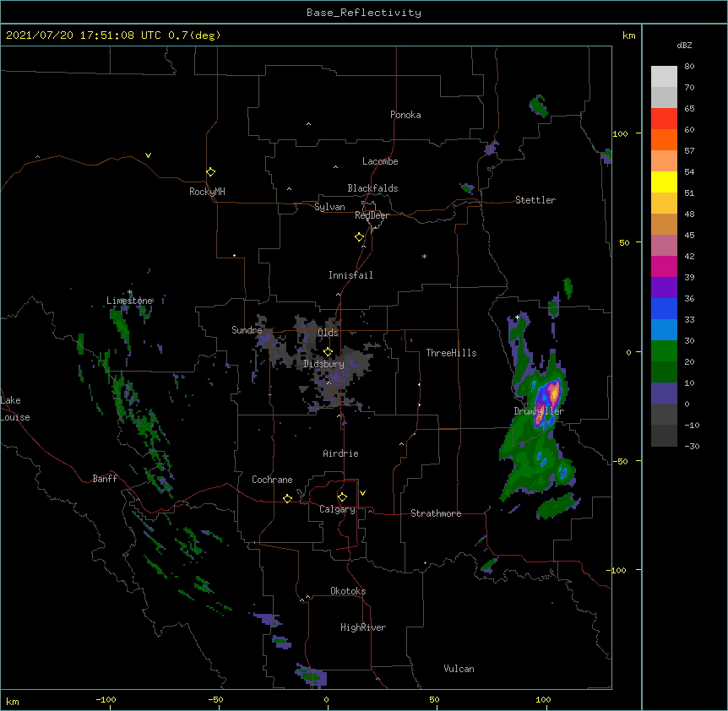Viewport: 728px width, 711px height.
Task: Click the Okotoks label
Action: (x=348, y=591)
